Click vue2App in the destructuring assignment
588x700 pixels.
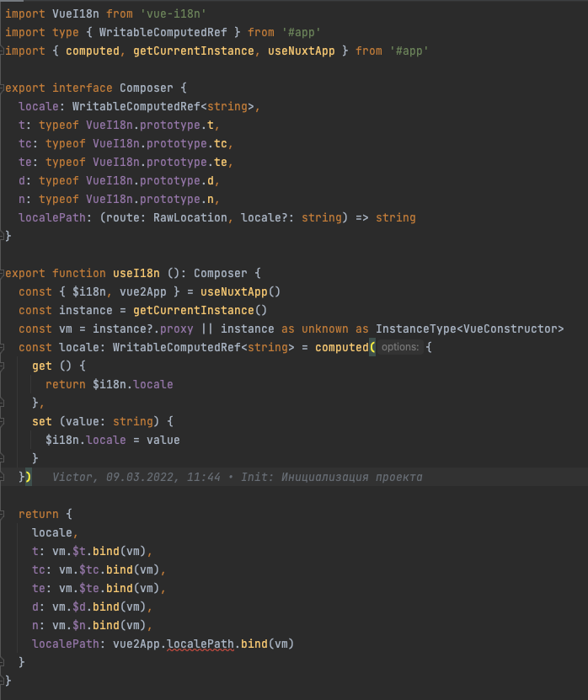point(143,291)
